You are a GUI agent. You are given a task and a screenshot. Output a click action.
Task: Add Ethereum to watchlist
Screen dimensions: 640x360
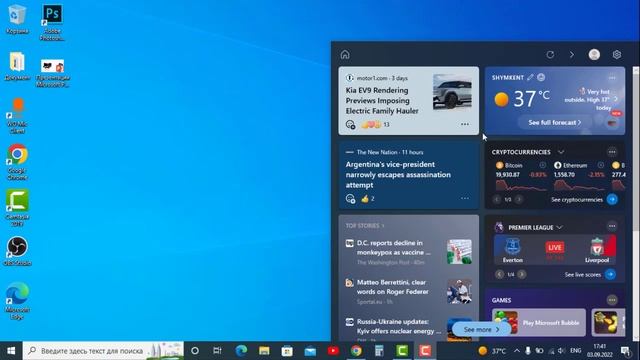(x=601, y=165)
